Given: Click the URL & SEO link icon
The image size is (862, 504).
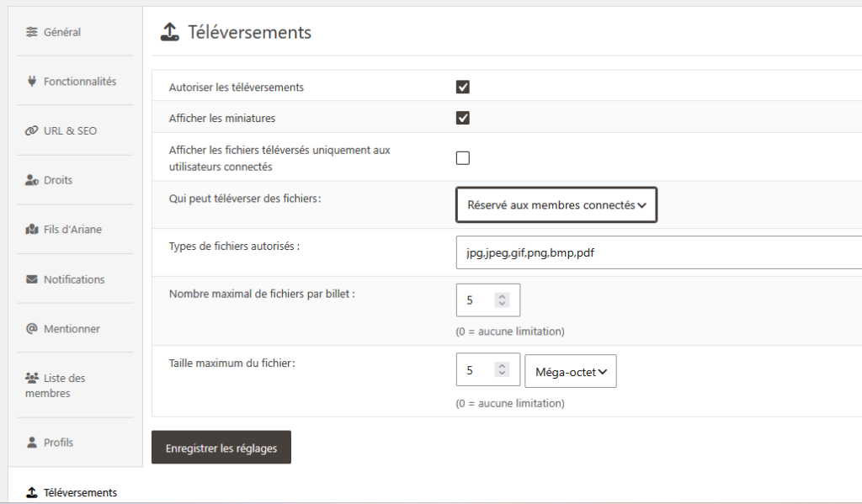Looking at the screenshot, I should tap(32, 130).
